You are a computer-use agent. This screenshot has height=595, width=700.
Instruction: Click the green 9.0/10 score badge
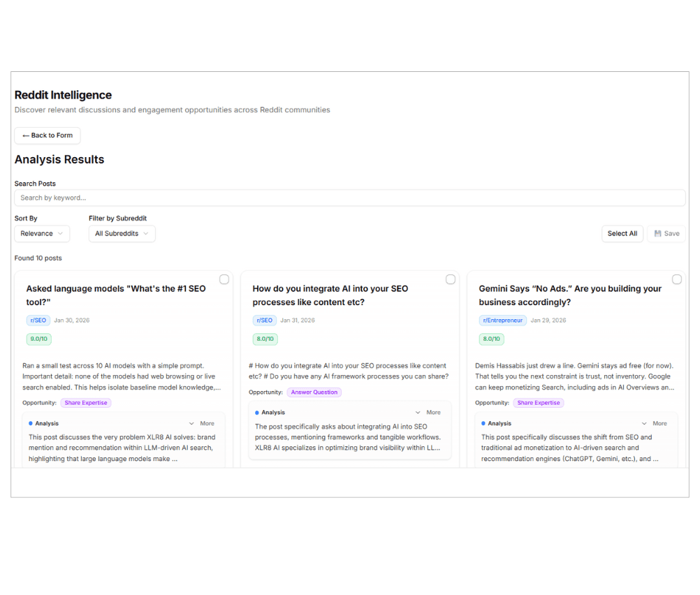tap(38, 339)
